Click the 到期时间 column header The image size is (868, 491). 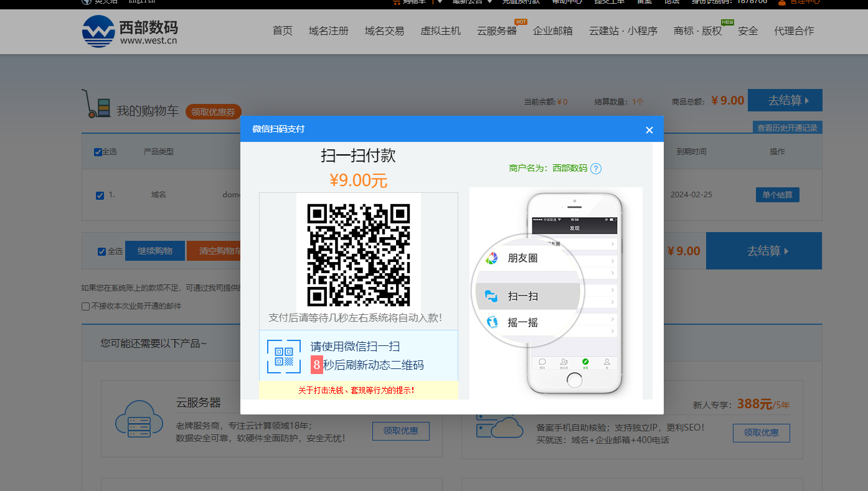(x=691, y=152)
